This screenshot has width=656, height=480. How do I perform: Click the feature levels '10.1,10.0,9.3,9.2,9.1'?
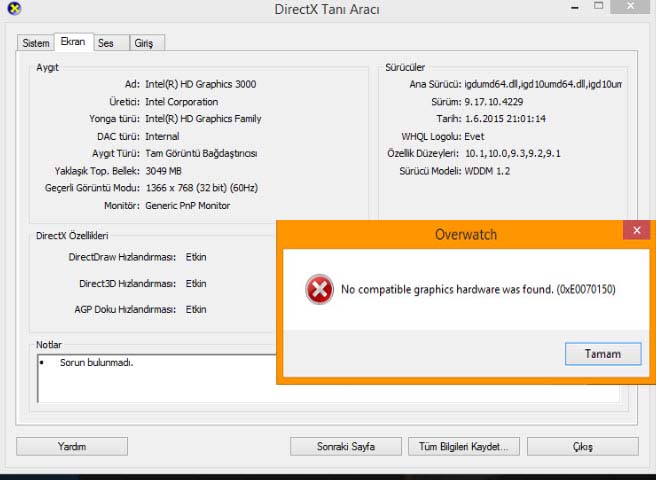pyautogui.click(x=512, y=154)
